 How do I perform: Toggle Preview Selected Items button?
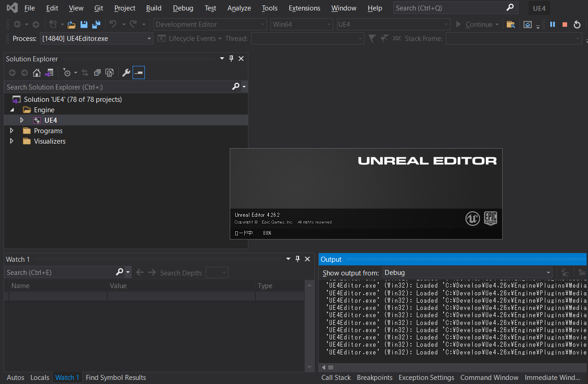point(139,73)
